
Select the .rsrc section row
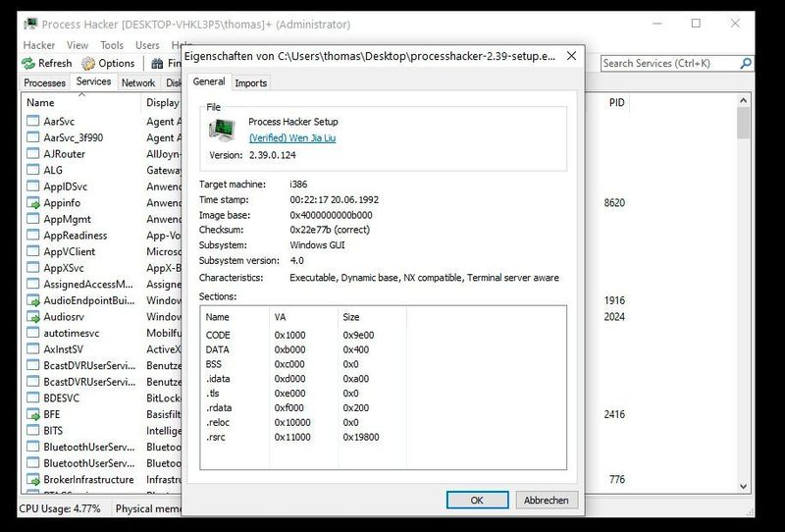click(x=383, y=437)
